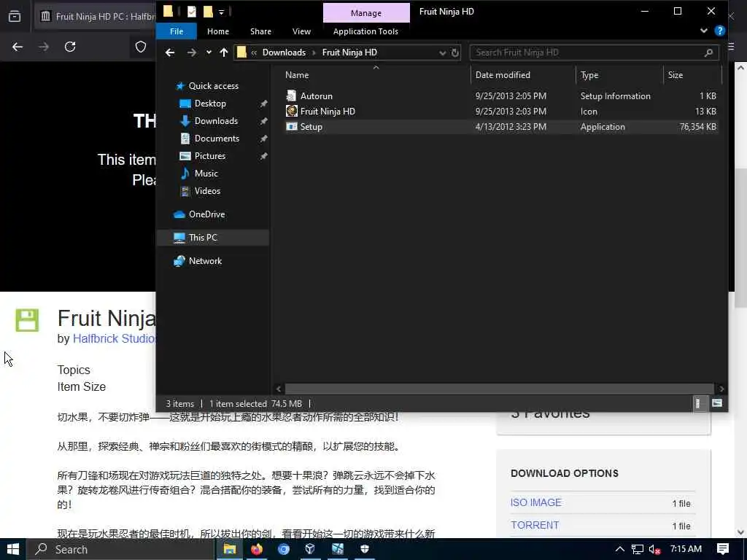Switch to large icons view in status bar
Viewport: 747px width, 560px height.
point(717,403)
